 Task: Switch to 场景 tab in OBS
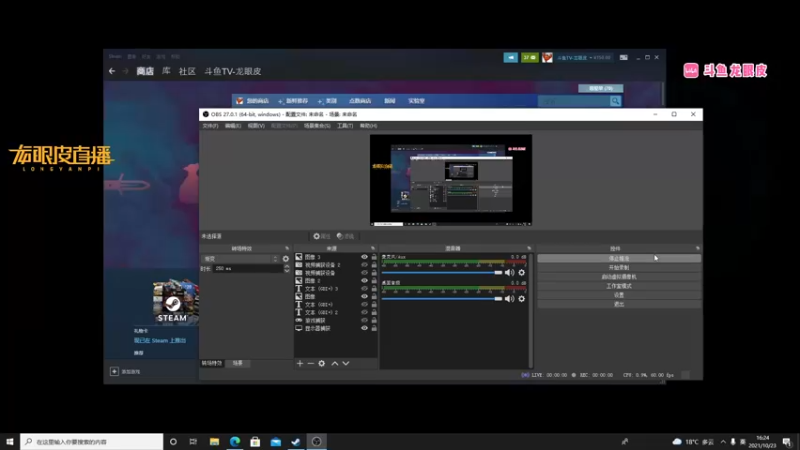click(x=238, y=363)
